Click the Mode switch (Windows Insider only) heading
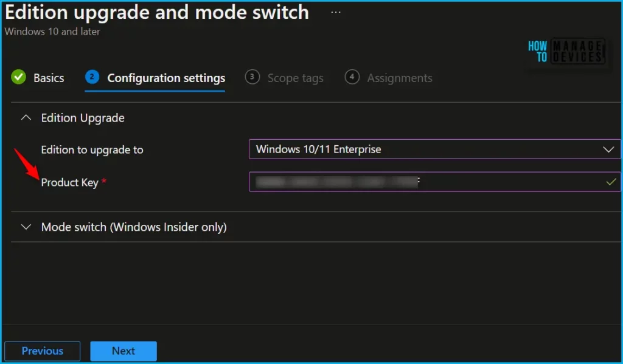The height and width of the screenshot is (364, 623). pyautogui.click(x=134, y=227)
